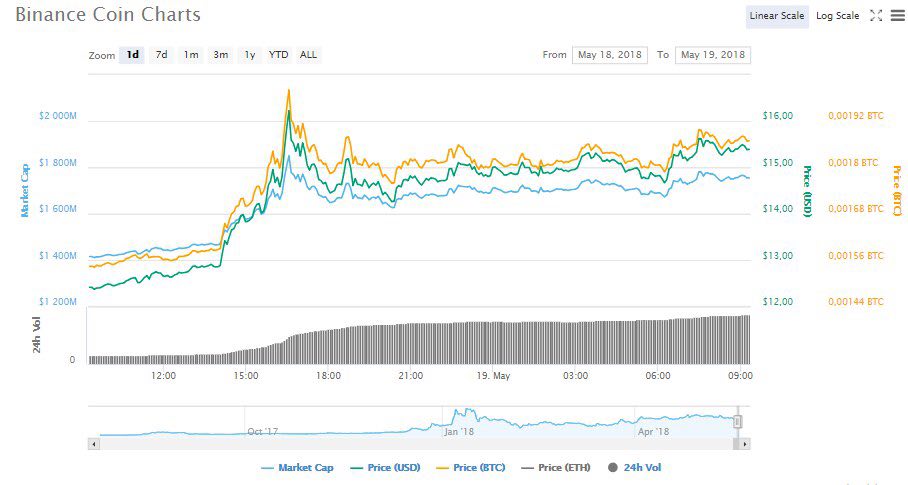Screen dimensions: 908x485
Task: Edit the To date field May 19, 2018
Action: point(713,55)
